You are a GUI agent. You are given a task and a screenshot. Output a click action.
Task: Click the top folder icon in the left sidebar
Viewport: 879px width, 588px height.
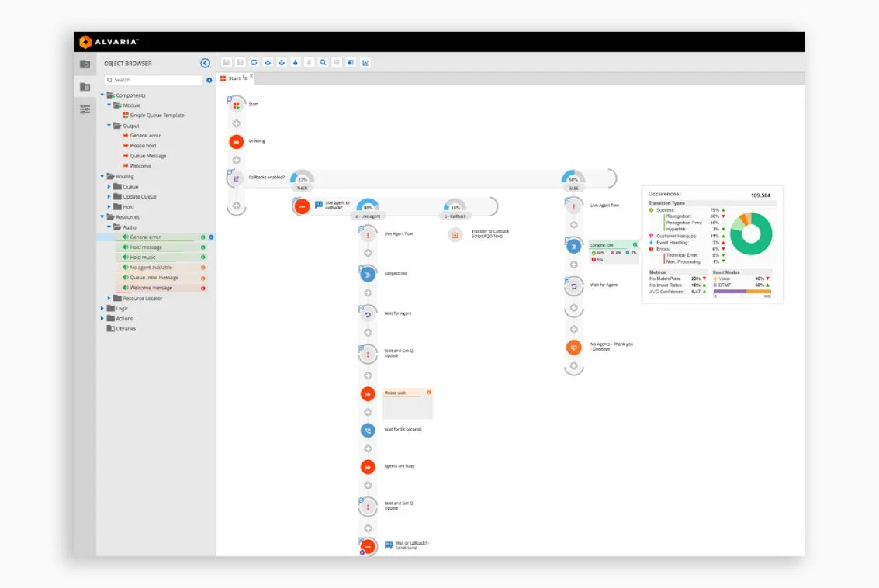pyautogui.click(x=85, y=64)
